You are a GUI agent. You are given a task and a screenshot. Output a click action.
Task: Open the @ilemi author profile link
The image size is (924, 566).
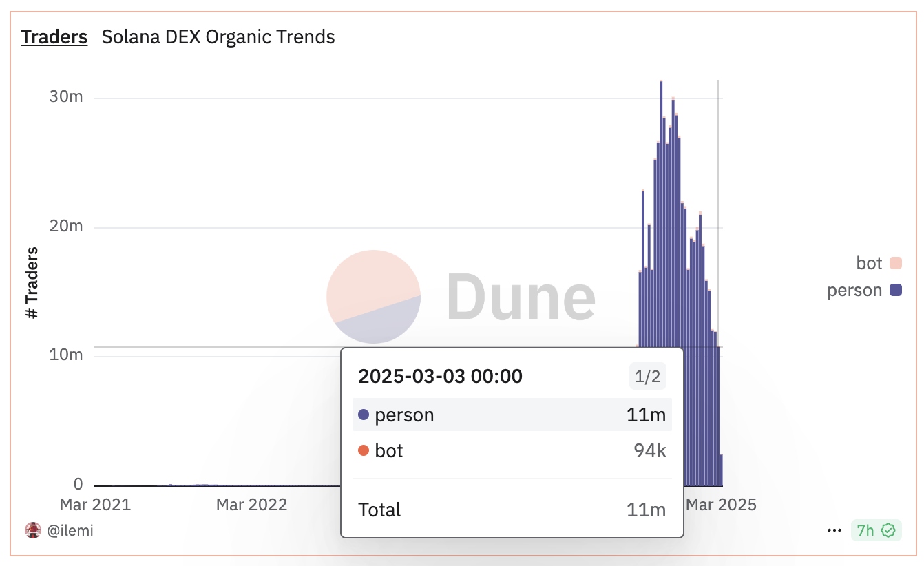point(70,530)
